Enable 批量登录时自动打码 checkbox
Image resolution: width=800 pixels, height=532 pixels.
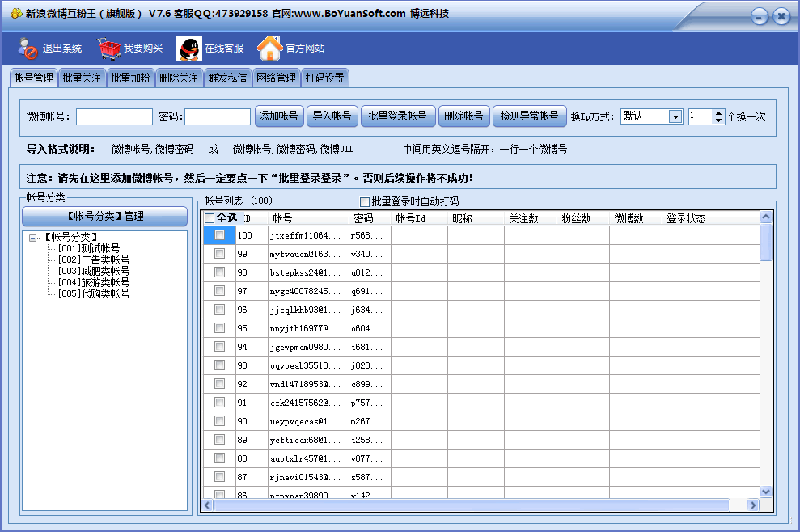(364, 201)
